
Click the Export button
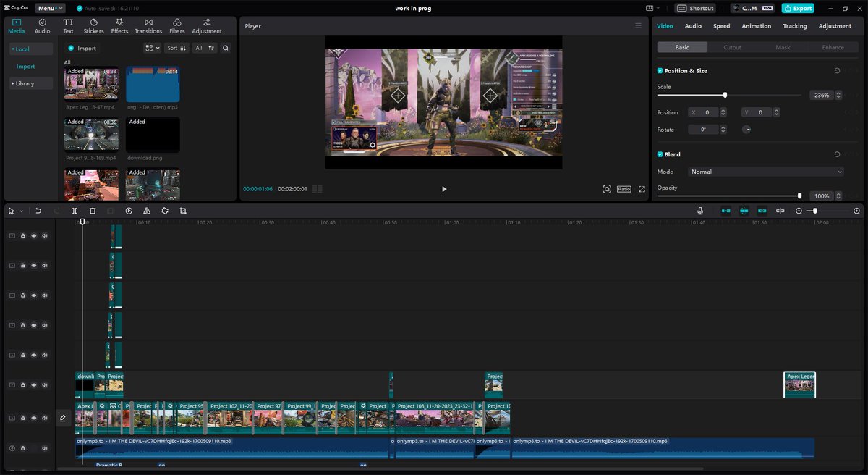tap(798, 8)
